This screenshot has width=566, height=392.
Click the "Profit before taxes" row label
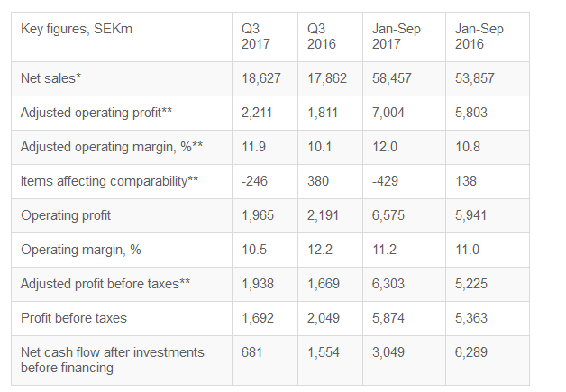74,317
